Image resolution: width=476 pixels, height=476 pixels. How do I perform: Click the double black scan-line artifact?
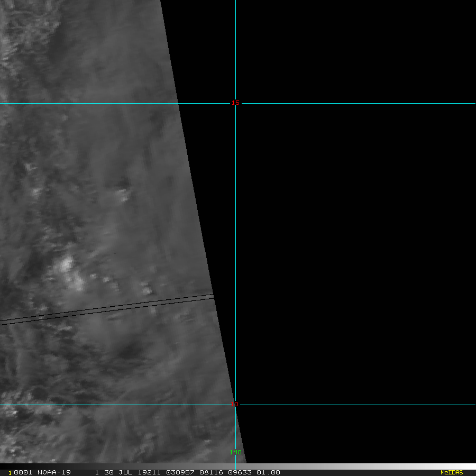pyautogui.click(x=106, y=309)
